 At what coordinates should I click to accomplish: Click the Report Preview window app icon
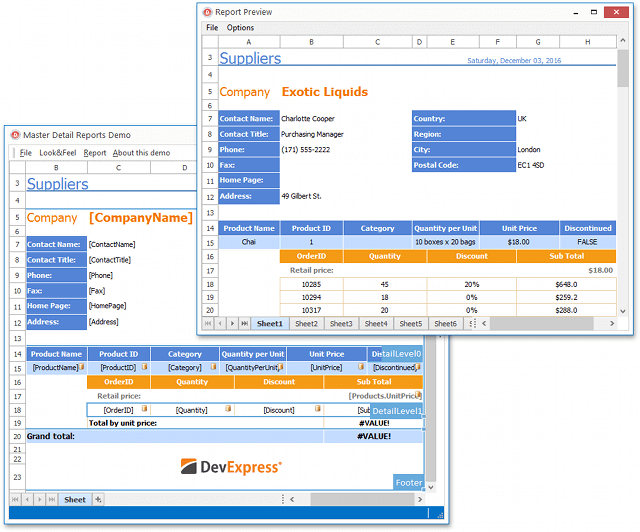pos(207,13)
